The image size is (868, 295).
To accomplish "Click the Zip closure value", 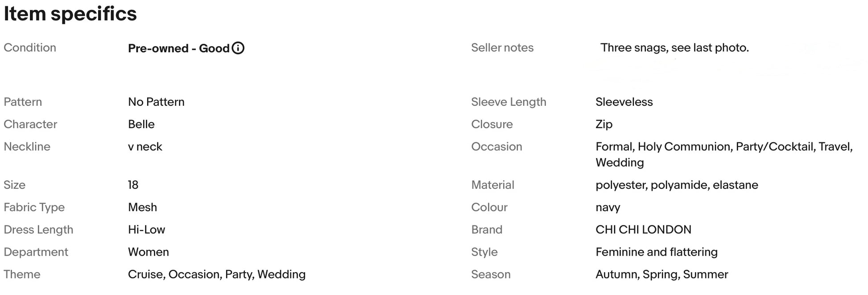I will point(604,124).
